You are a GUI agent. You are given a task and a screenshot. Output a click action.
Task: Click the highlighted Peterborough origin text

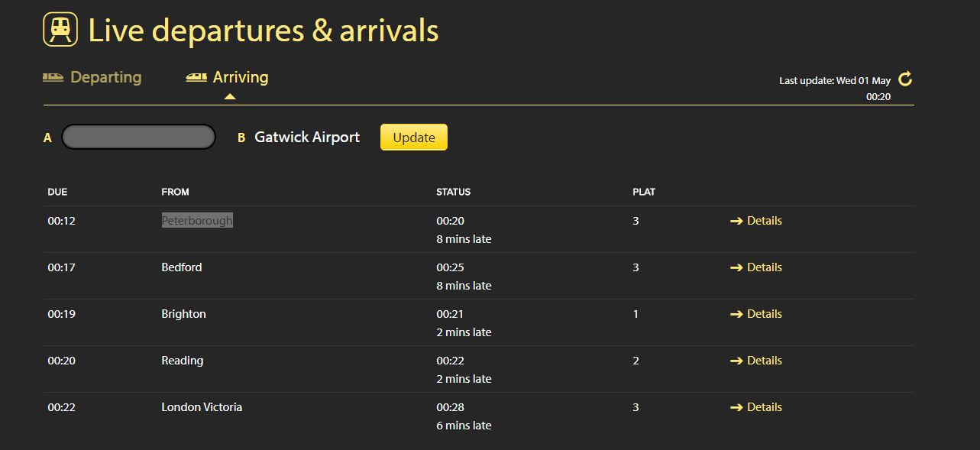click(197, 221)
